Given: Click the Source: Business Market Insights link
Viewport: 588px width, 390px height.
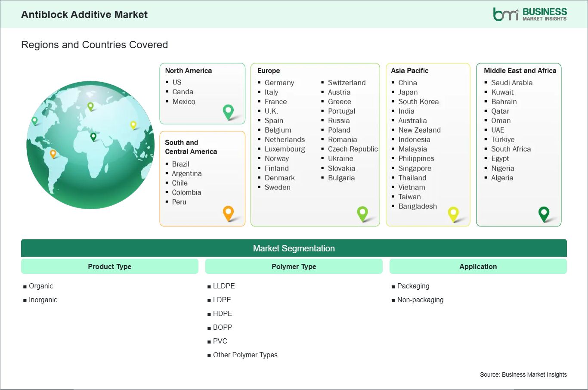Looking at the screenshot, I should coord(523,375).
